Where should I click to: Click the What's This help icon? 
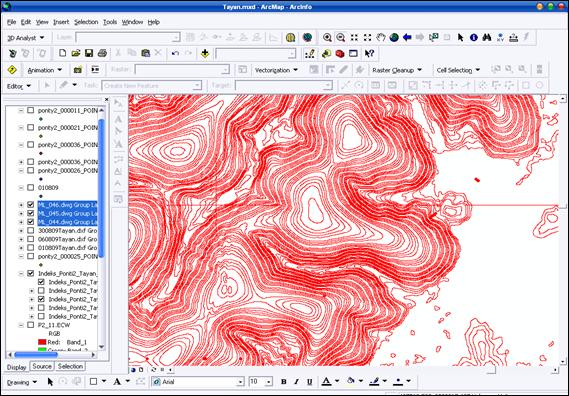pos(369,54)
